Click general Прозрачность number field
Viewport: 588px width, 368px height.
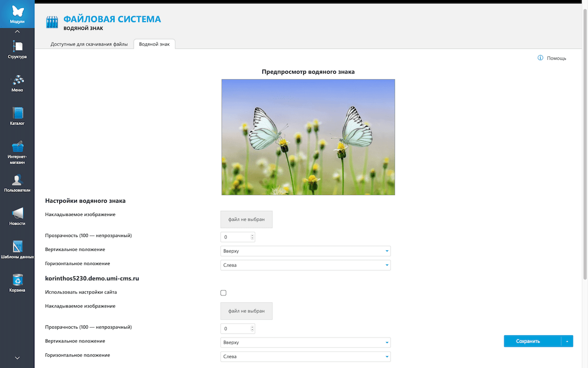click(x=238, y=237)
